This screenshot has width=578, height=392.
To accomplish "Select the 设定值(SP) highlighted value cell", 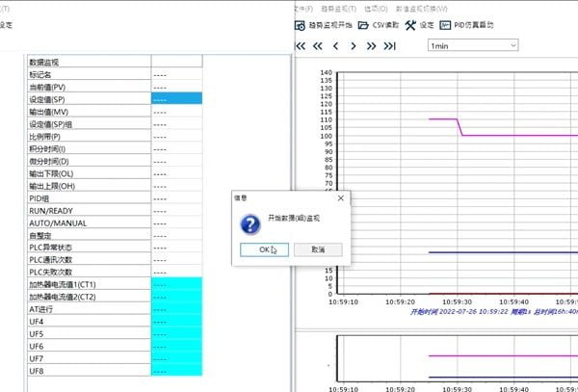I will 176,99.
